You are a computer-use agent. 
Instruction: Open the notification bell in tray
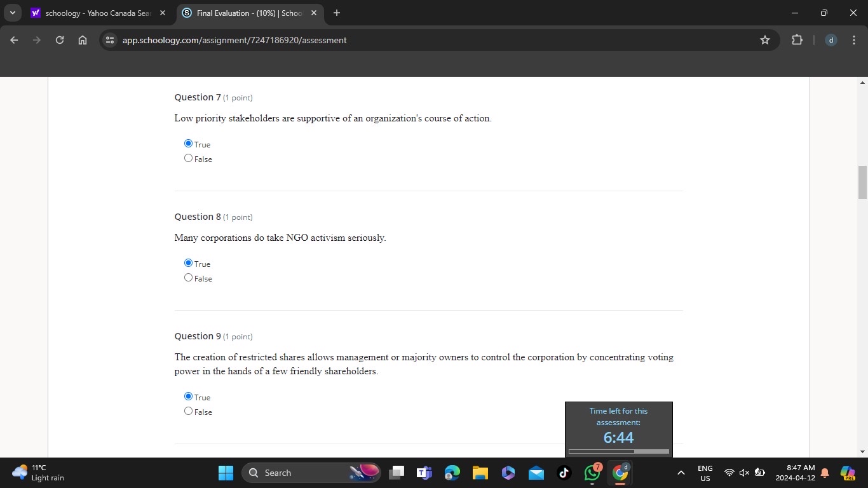825,473
